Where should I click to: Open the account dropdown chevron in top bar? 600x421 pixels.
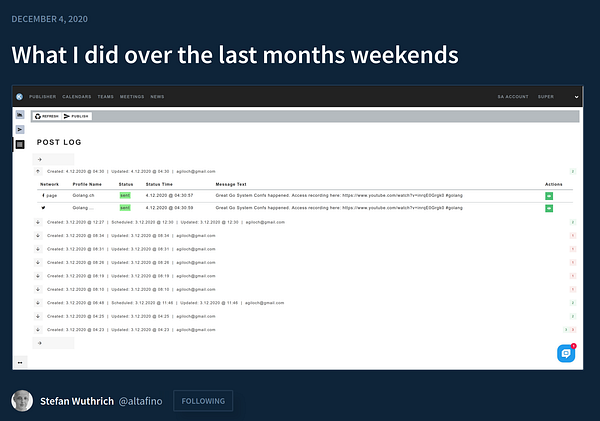click(x=576, y=97)
